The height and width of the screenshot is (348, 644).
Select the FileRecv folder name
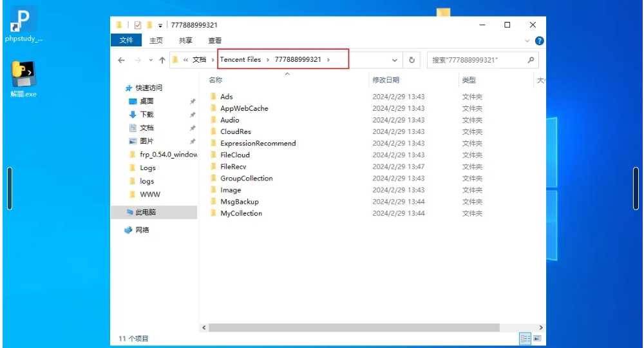[x=233, y=166]
